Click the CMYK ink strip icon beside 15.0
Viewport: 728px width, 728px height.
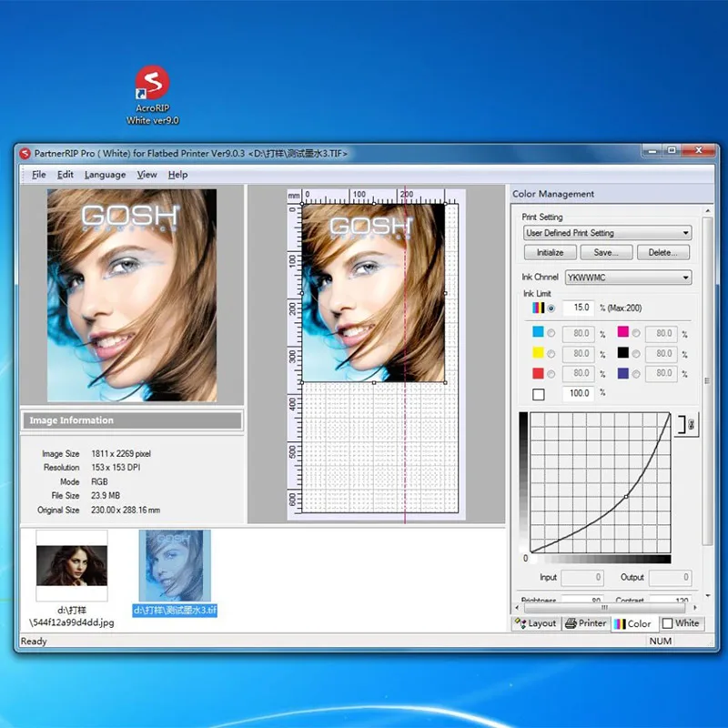click(538, 308)
